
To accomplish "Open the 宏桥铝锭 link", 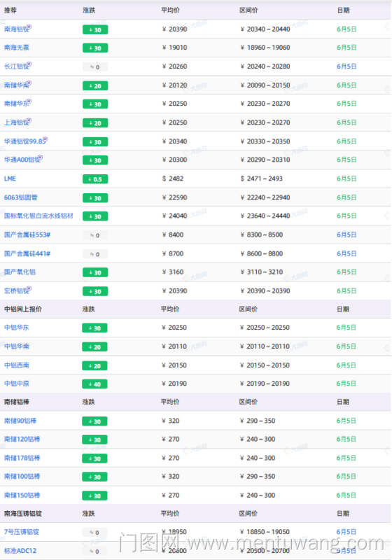I will 16,290.
